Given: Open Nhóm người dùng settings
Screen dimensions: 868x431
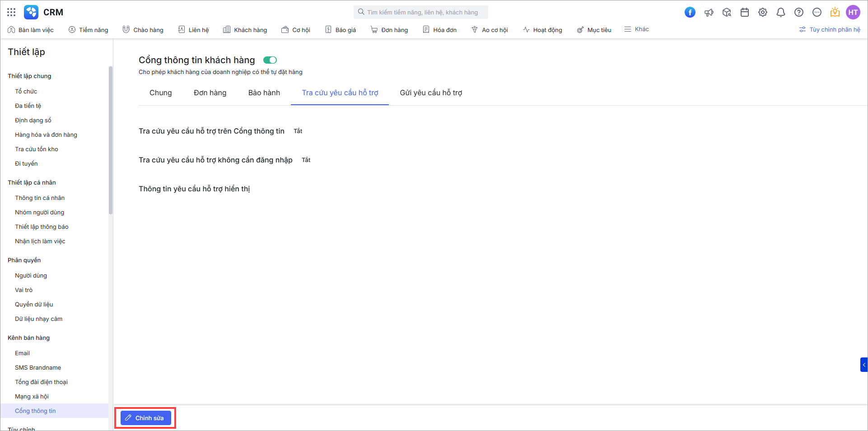Looking at the screenshot, I should point(40,212).
